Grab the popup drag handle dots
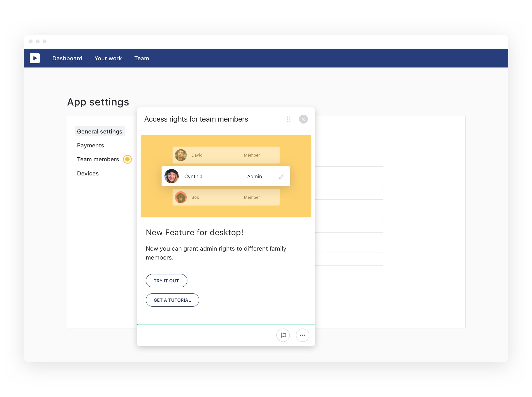532x397 pixels. click(x=288, y=119)
